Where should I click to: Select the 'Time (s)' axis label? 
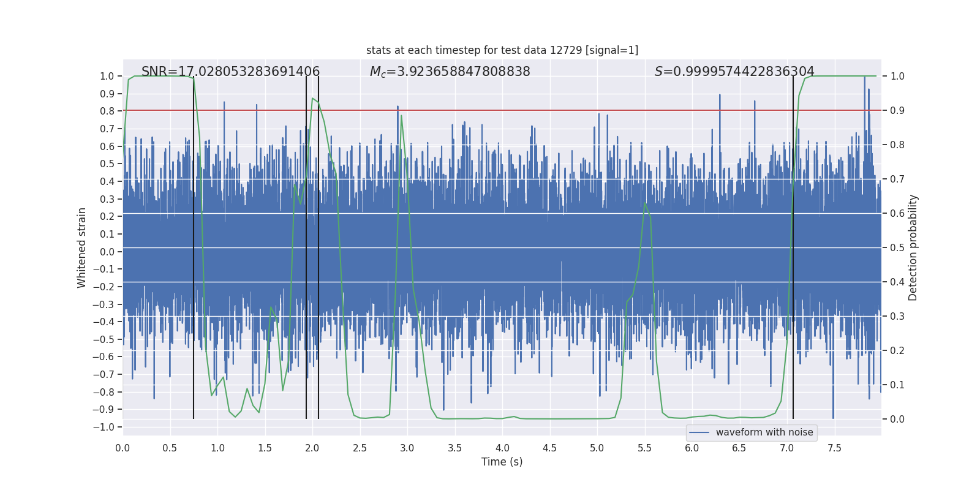pos(502,462)
